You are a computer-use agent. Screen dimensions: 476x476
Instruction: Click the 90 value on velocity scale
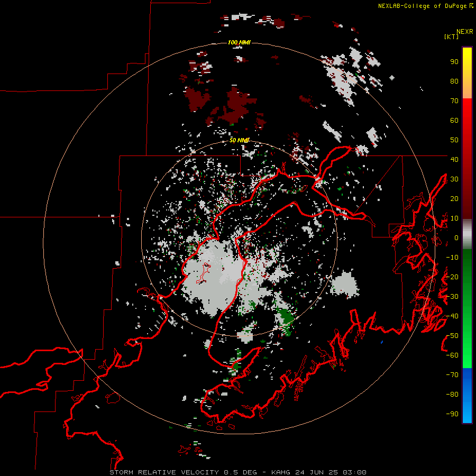click(454, 62)
